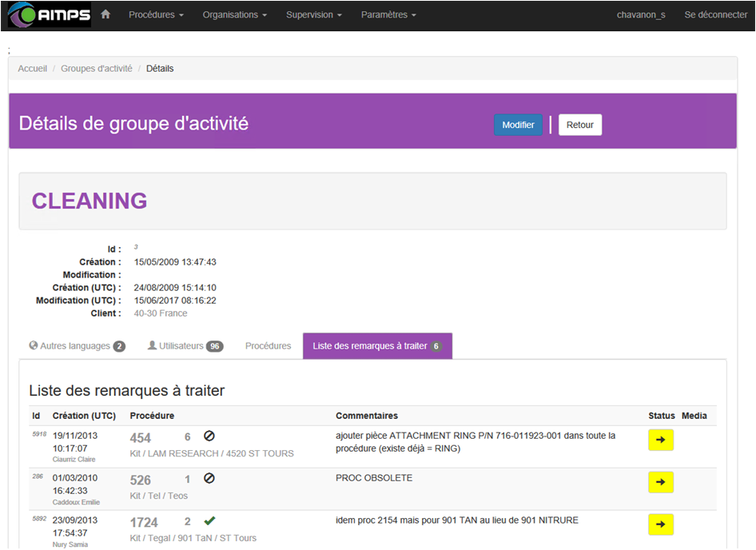
Task: Click the prohibited icon beside procedure 454
Action: (x=209, y=436)
